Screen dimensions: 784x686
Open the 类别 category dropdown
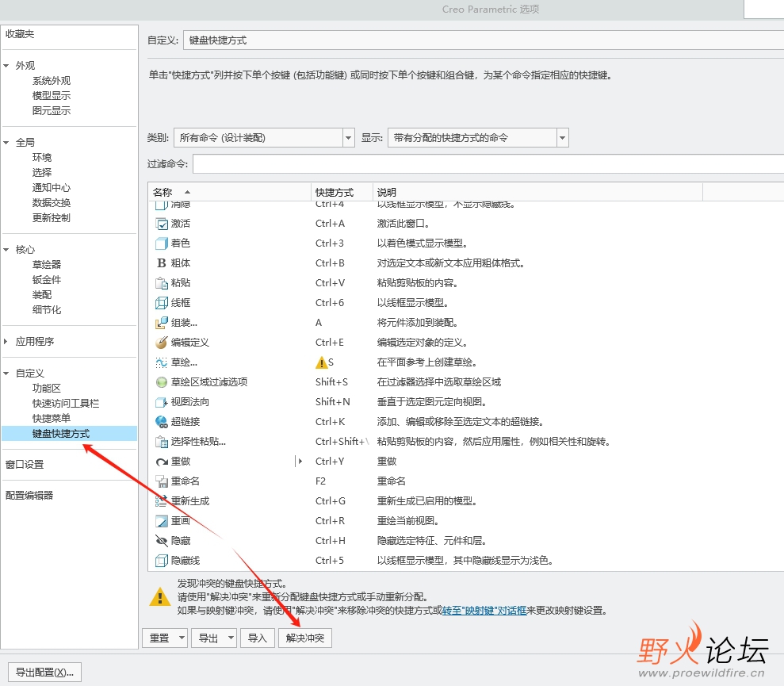pos(349,138)
